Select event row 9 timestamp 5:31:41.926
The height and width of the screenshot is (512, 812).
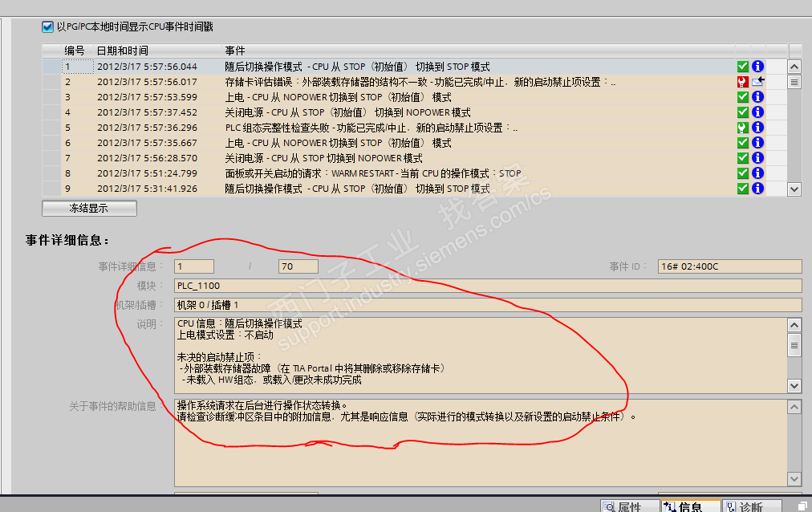click(x=147, y=189)
